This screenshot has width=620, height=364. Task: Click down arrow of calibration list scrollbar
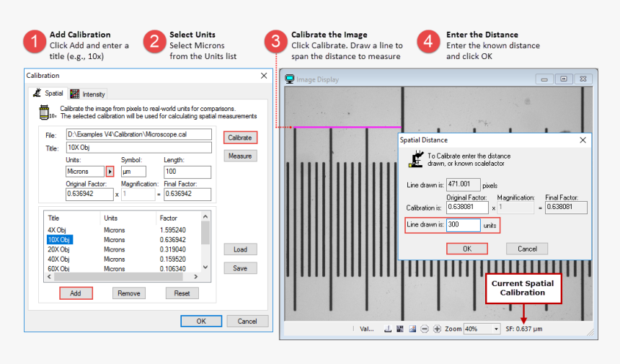(205, 267)
